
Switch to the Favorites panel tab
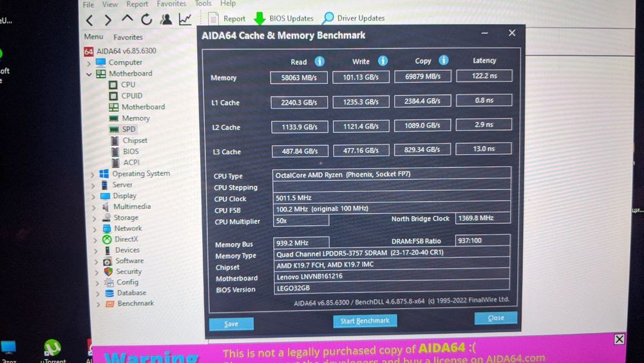click(128, 37)
